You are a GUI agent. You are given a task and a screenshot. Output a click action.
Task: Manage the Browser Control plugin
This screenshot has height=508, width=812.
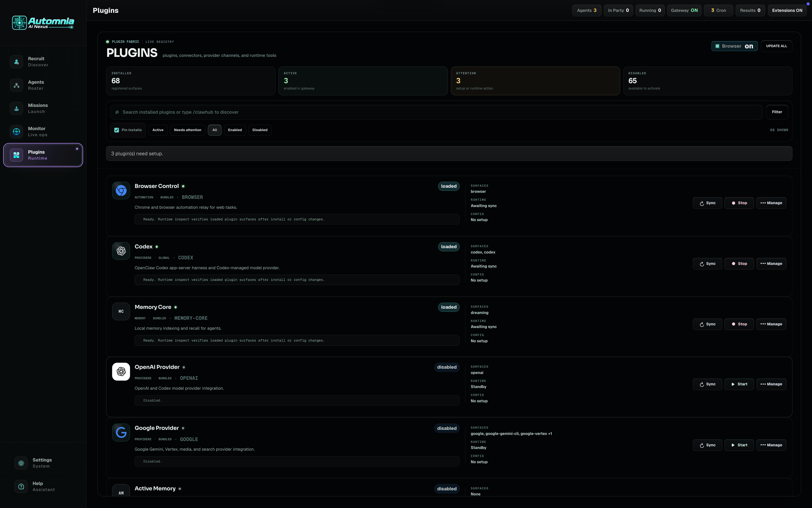771,203
